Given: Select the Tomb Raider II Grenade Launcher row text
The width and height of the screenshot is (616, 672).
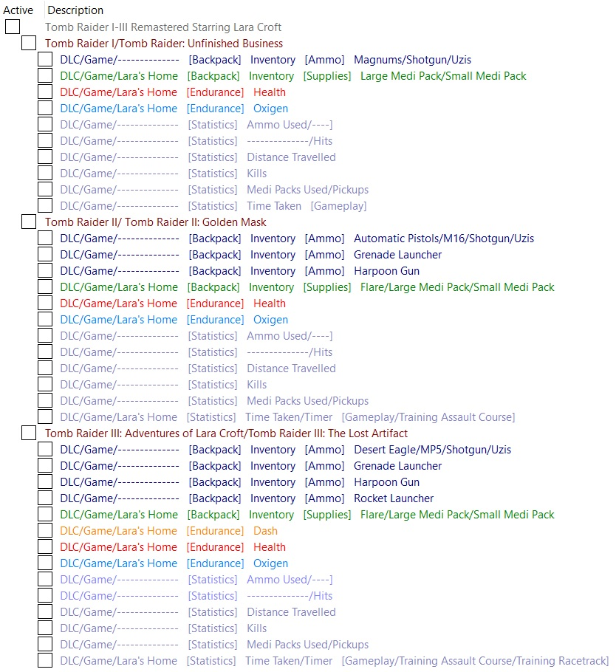Looking at the screenshot, I should [251, 255].
